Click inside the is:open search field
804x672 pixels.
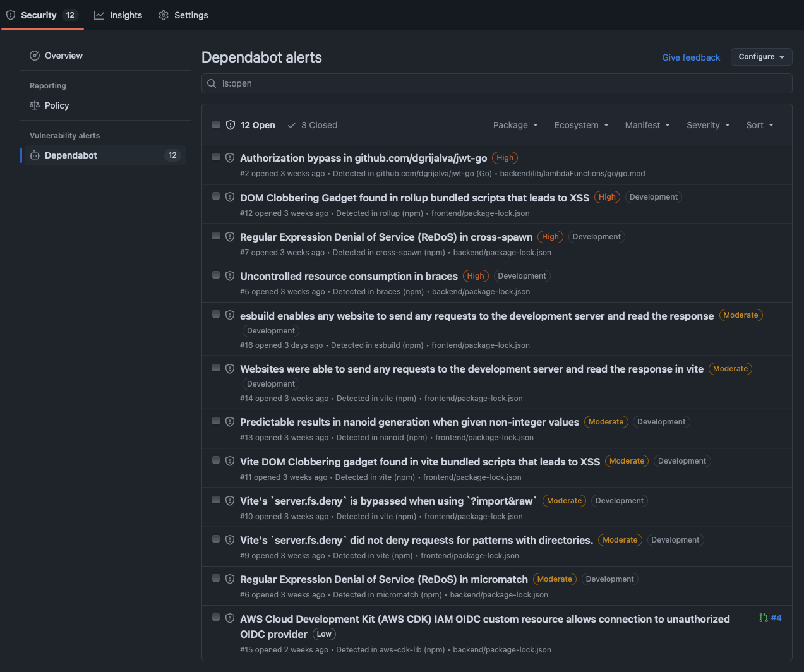point(379,83)
